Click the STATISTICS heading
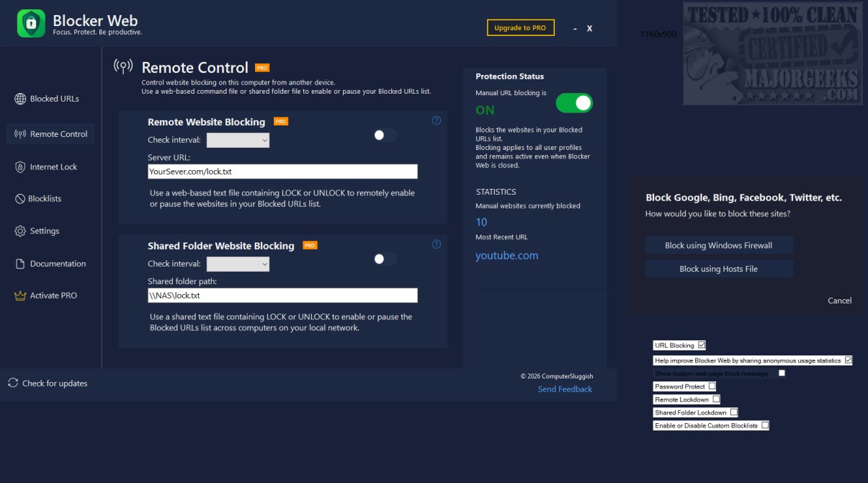The height and width of the screenshot is (483, 868). pos(496,192)
